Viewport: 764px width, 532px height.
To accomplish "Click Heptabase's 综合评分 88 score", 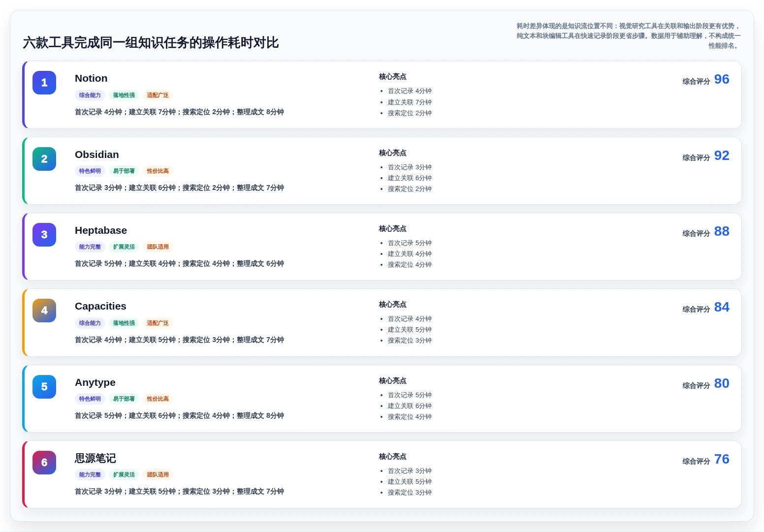I will tap(706, 232).
